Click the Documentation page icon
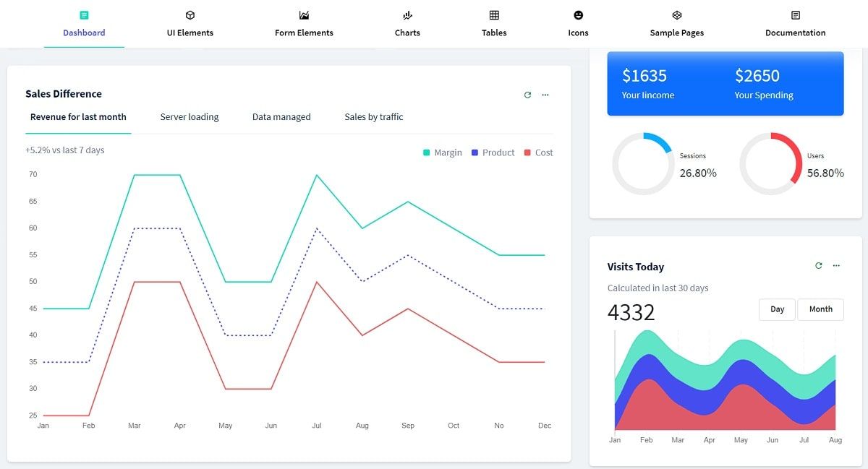The image size is (868, 469). click(x=796, y=15)
